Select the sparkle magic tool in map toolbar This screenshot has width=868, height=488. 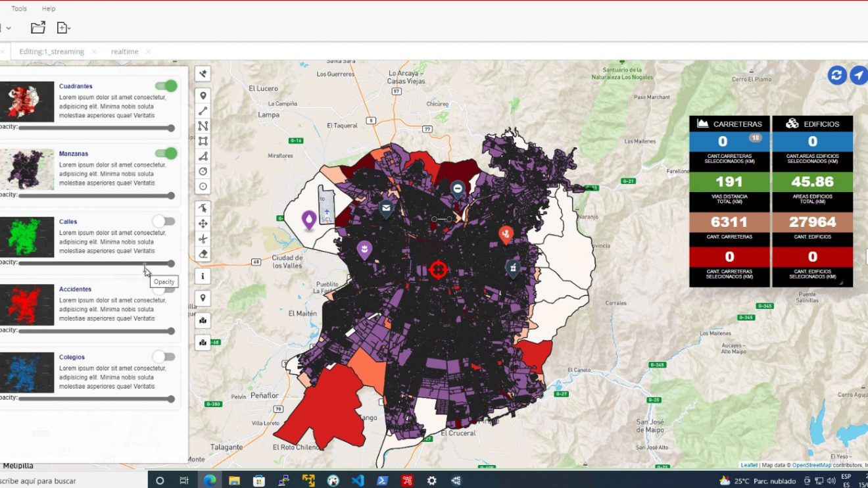(x=203, y=74)
